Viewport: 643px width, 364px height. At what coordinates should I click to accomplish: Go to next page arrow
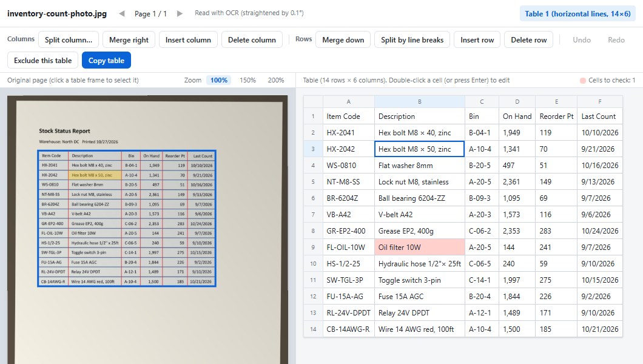[x=180, y=13]
